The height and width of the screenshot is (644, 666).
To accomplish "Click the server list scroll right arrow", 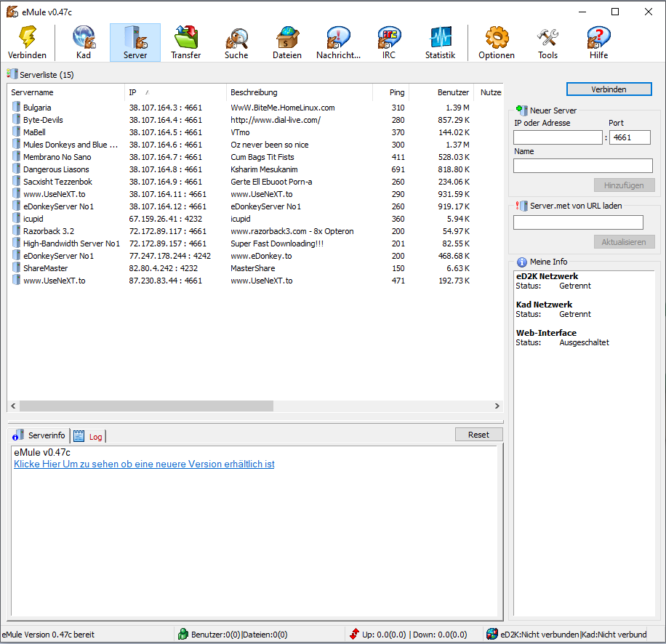I will [x=497, y=406].
